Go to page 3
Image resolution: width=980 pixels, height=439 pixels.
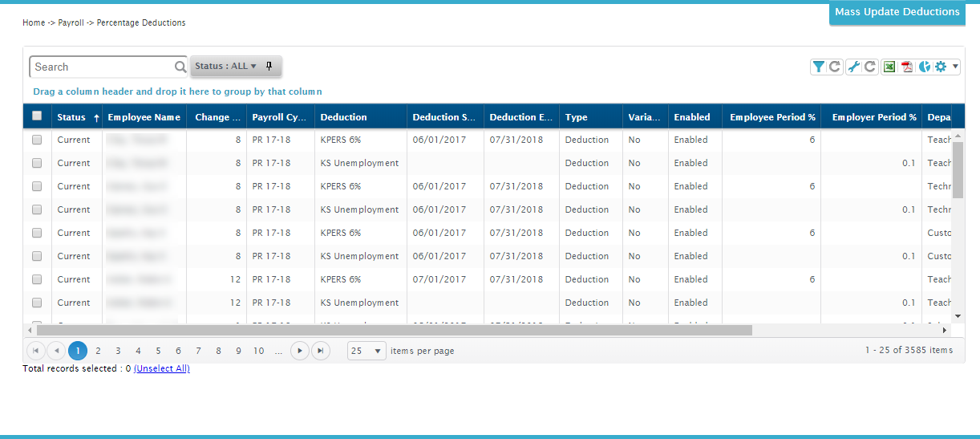click(x=118, y=351)
